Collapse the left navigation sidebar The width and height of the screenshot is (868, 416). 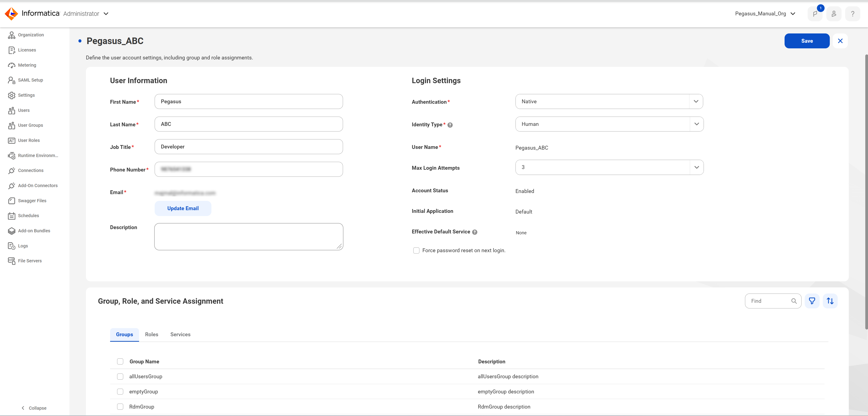[x=34, y=408]
